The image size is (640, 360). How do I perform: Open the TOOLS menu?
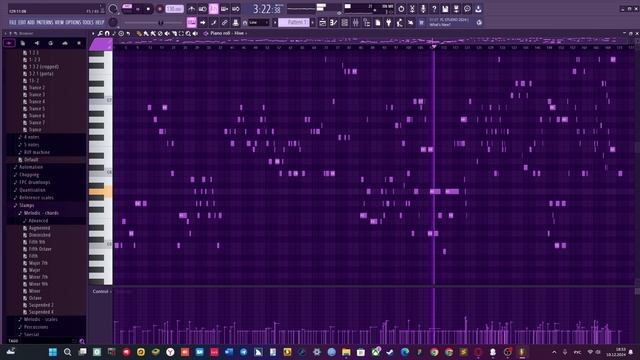(x=88, y=22)
